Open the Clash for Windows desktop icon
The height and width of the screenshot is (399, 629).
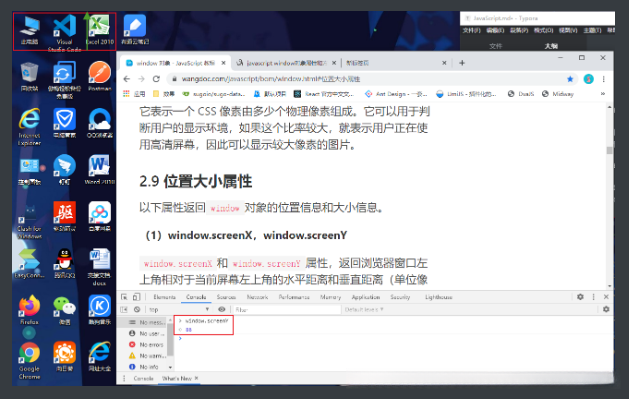tap(29, 221)
